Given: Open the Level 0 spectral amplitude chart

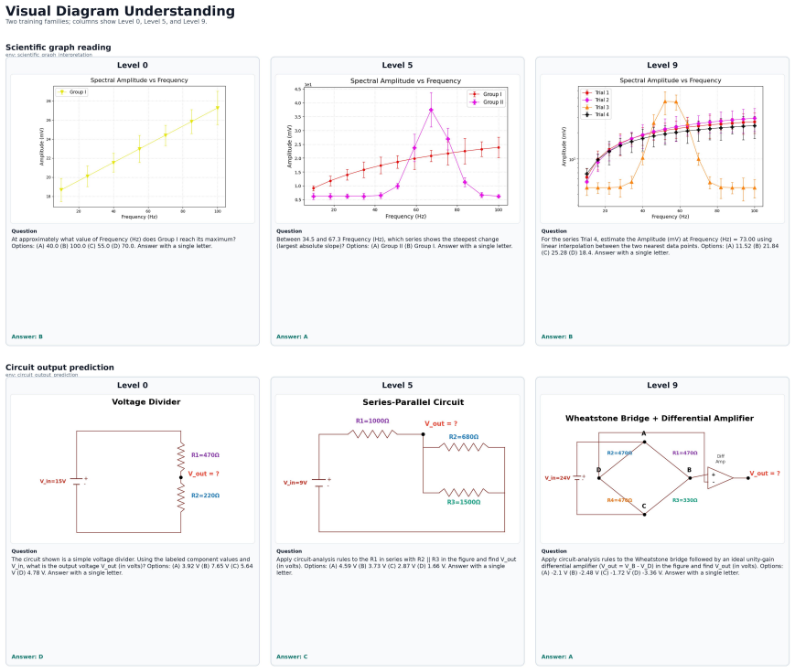Looking at the screenshot, I should [x=133, y=149].
